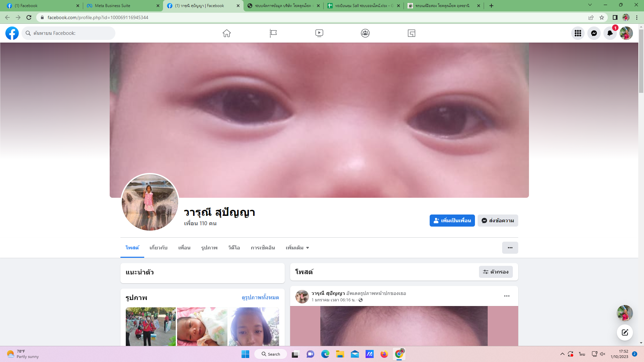Open the Pages flag icon
Screen dimensions: 644x362
tap(273, 33)
